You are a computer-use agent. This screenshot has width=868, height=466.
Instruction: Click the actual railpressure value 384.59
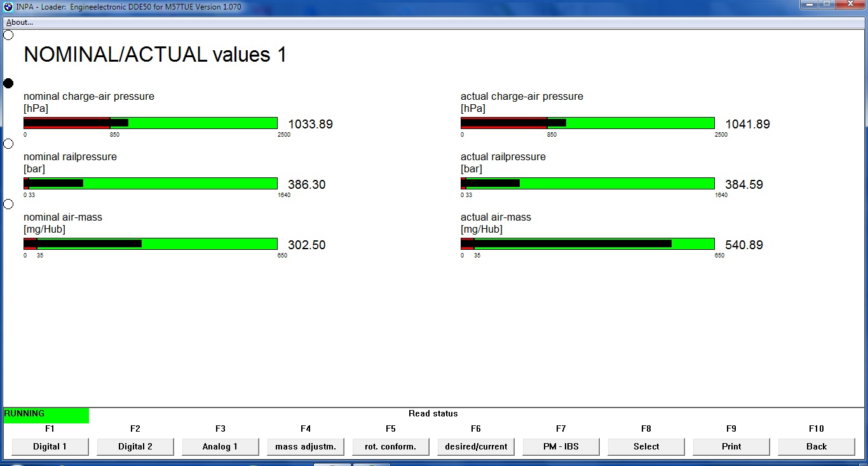(x=743, y=185)
